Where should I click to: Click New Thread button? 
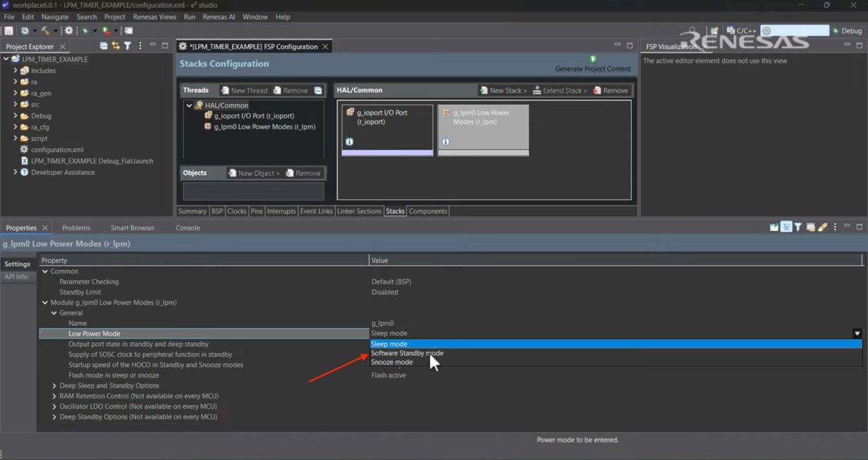click(x=244, y=90)
